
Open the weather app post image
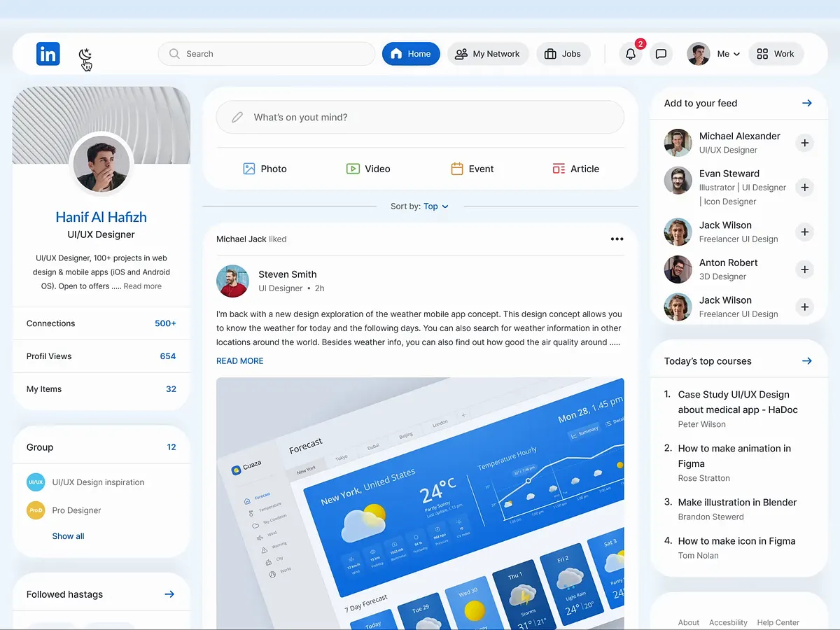point(420,503)
